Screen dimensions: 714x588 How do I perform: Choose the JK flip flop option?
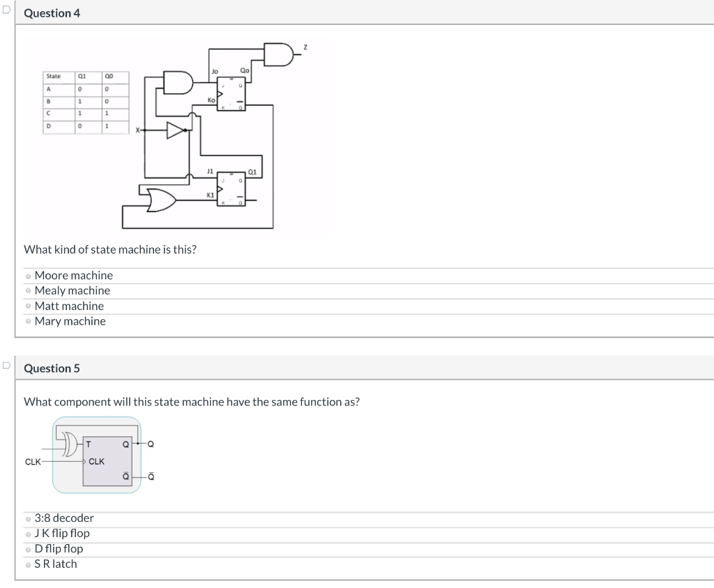(x=28, y=534)
